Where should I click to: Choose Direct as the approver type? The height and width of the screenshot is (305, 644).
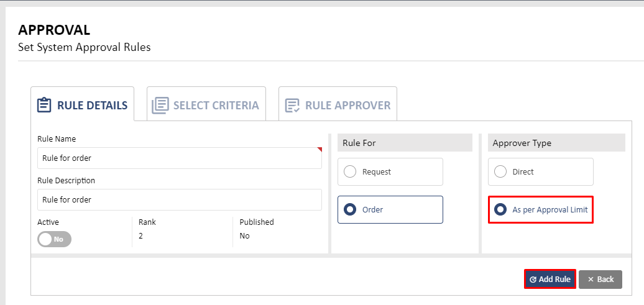tap(541, 171)
